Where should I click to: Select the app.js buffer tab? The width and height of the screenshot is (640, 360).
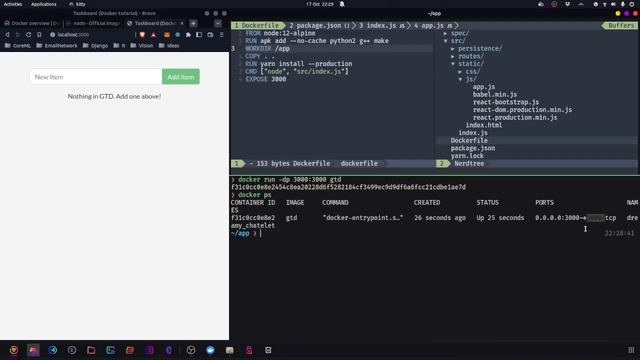tap(433, 25)
